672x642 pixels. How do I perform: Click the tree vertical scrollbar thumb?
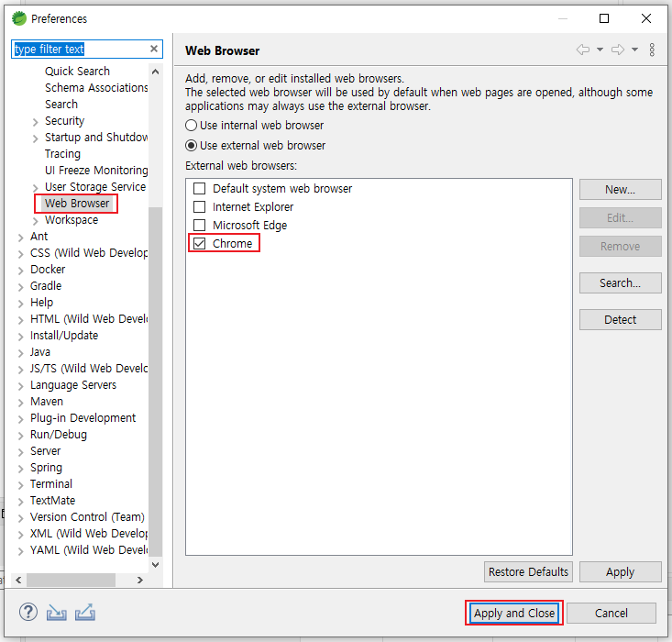coord(156,382)
